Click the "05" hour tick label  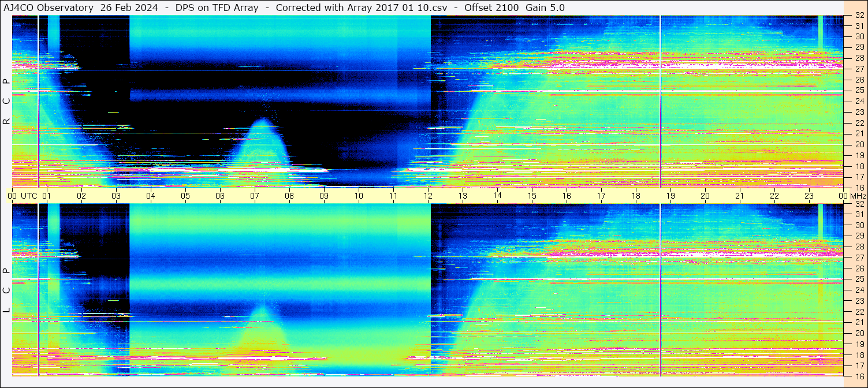coord(185,196)
